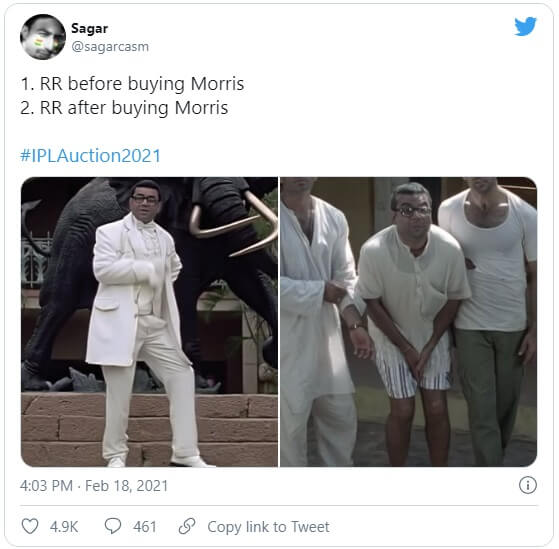
Task: Click the RR after buying Morris text
Action: [134, 108]
